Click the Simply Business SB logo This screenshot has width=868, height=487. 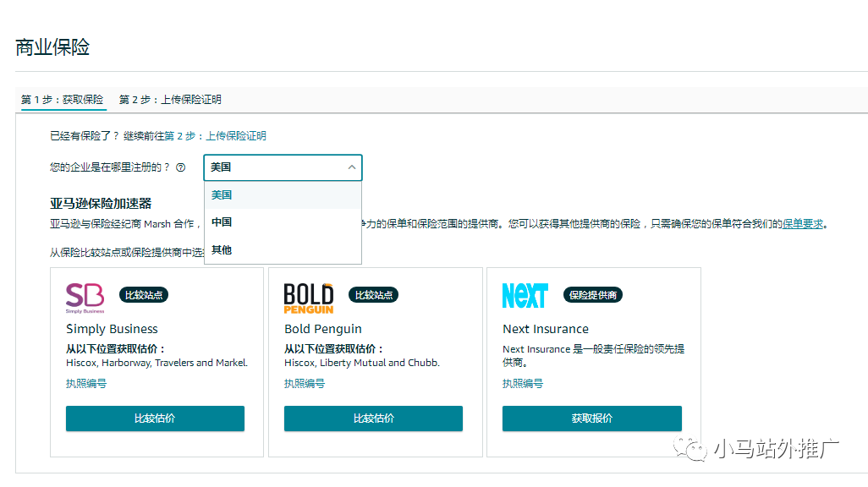click(x=85, y=298)
